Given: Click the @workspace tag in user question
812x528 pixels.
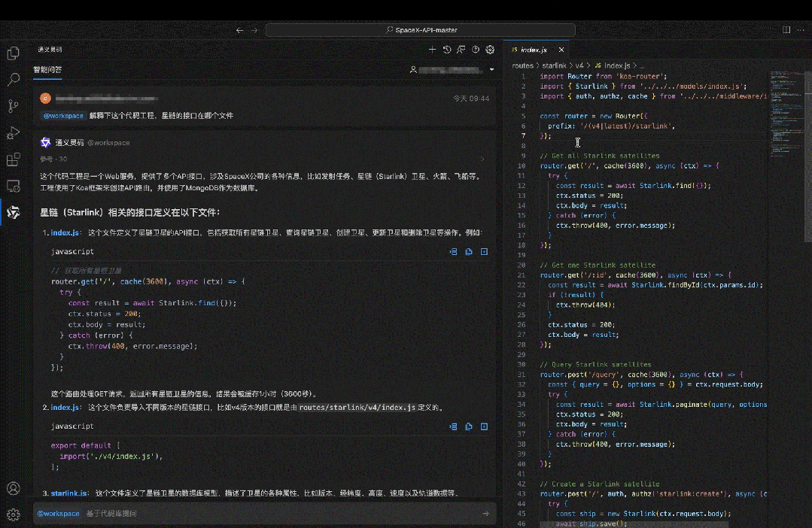Looking at the screenshot, I should [x=63, y=116].
